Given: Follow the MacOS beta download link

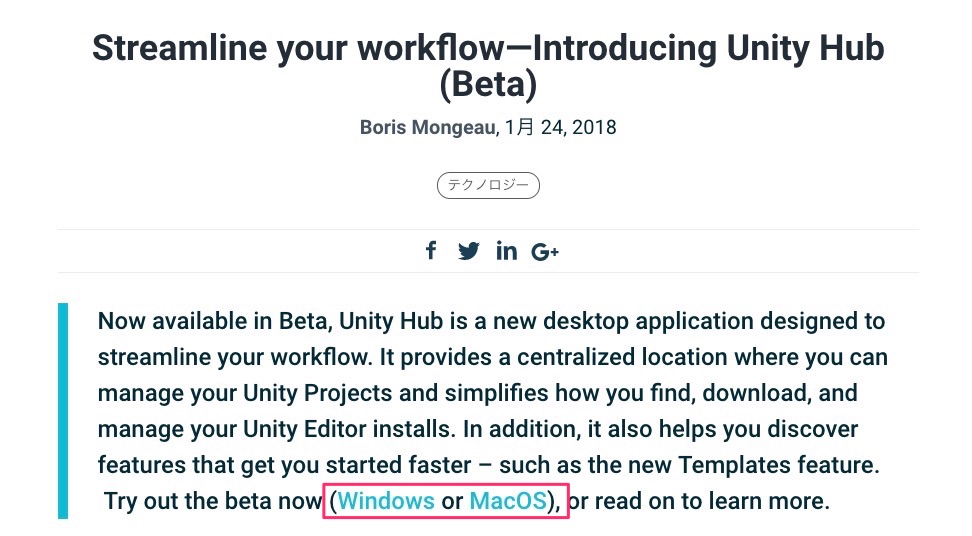Looking at the screenshot, I should pyautogui.click(x=508, y=501).
